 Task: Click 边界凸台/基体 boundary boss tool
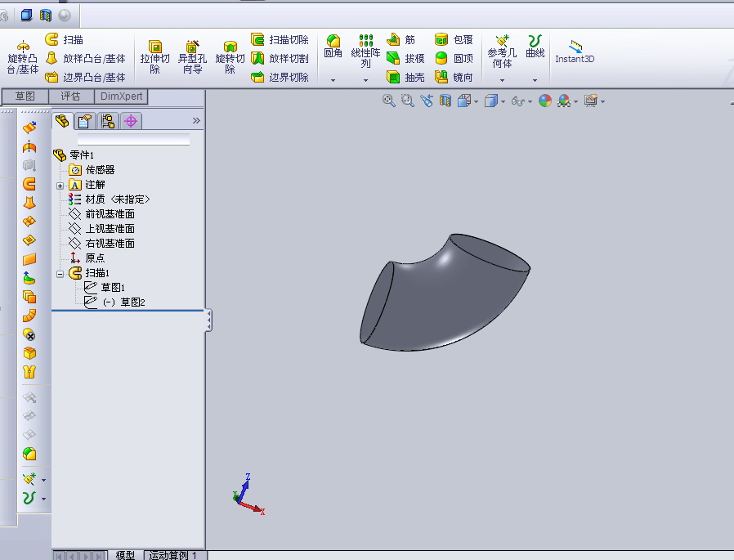(85, 78)
